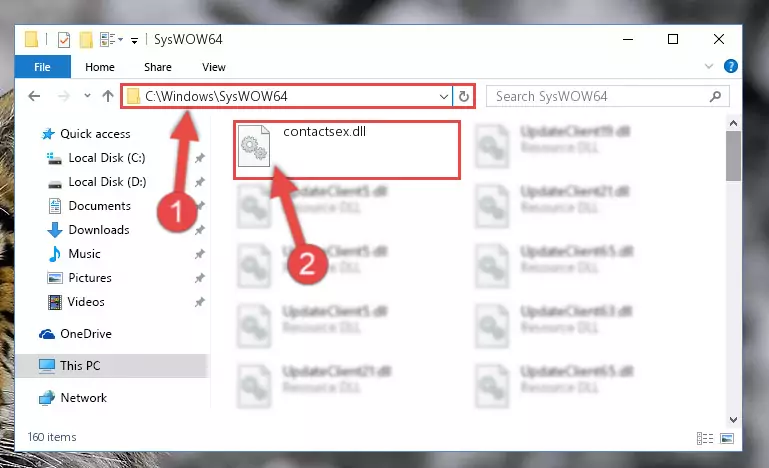Image resolution: width=769 pixels, height=468 pixels.
Task: Open Local Disk (C:) in sidebar
Action: pos(96,157)
